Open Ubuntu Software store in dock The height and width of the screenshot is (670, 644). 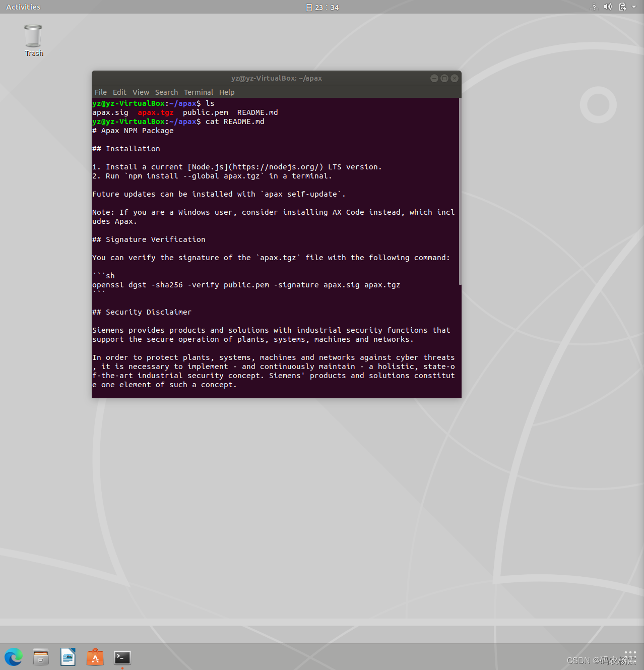[x=95, y=657]
